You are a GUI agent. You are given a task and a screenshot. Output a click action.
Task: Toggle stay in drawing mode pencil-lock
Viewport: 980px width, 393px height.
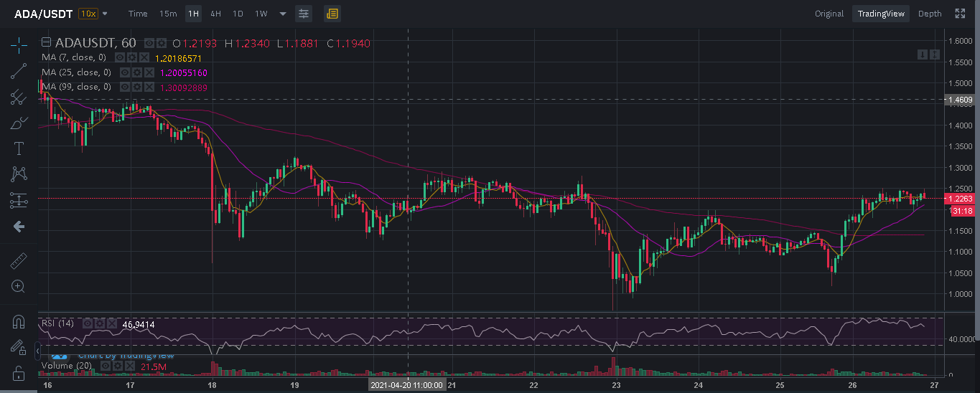tap(19, 347)
